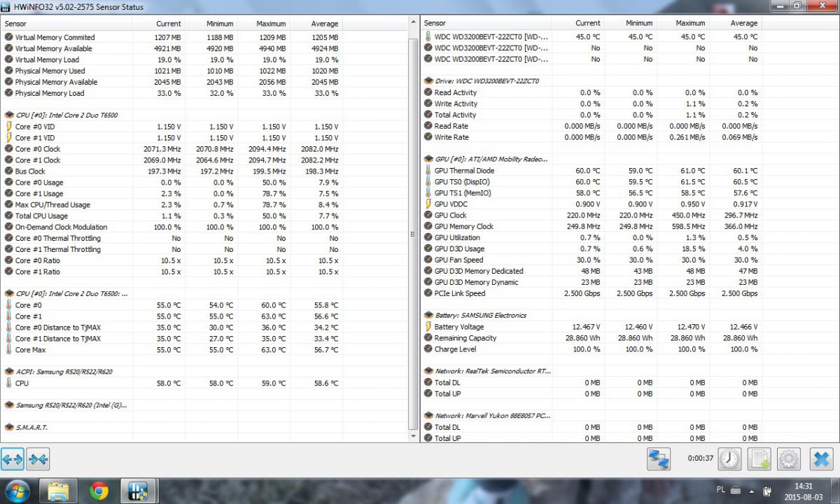This screenshot has height=504, width=840.
Task: Click the Virtual Memory Commited row icon
Action: click(x=8, y=38)
